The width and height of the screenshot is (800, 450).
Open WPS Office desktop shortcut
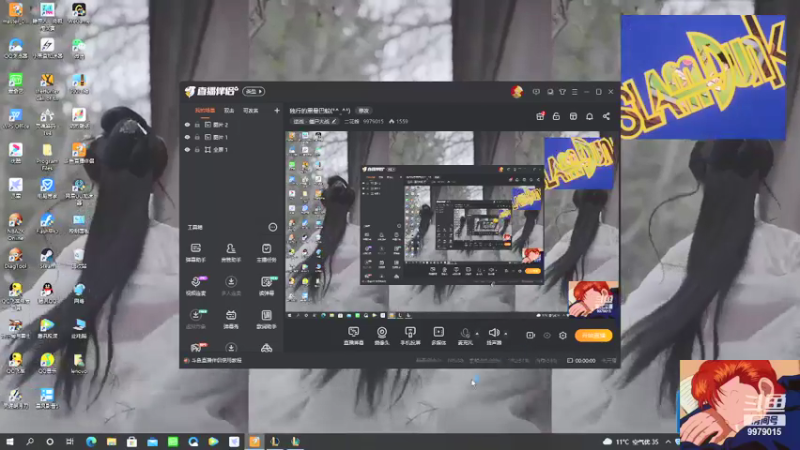[x=15, y=119]
